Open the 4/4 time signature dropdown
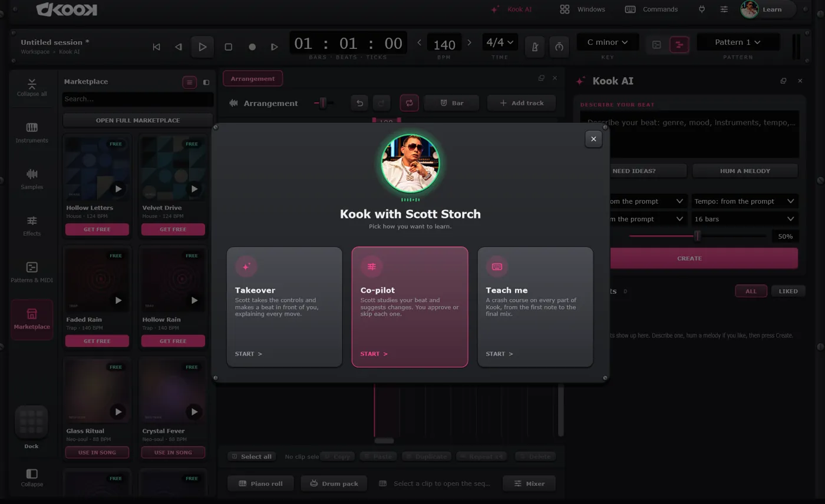The image size is (825, 504). point(500,42)
